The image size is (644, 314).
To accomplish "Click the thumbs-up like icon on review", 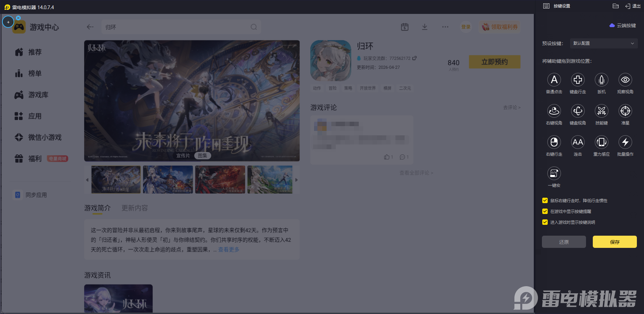I will [x=387, y=157].
